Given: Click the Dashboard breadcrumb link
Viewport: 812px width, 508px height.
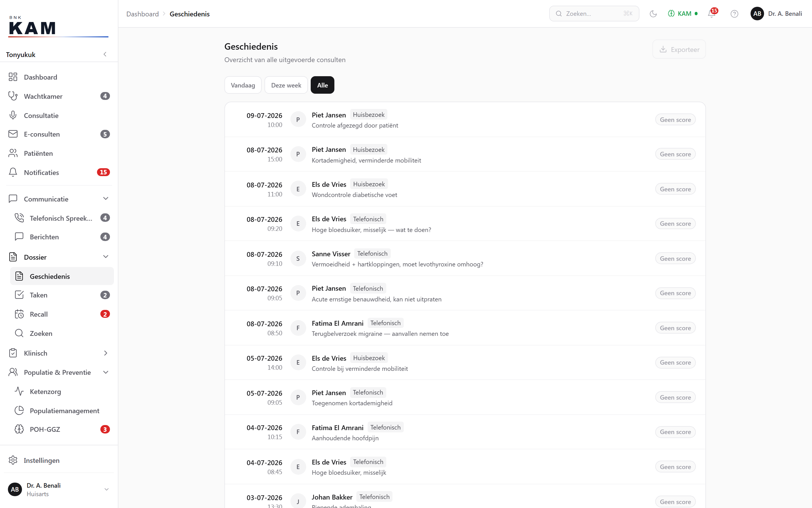Looking at the screenshot, I should pos(143,14).
